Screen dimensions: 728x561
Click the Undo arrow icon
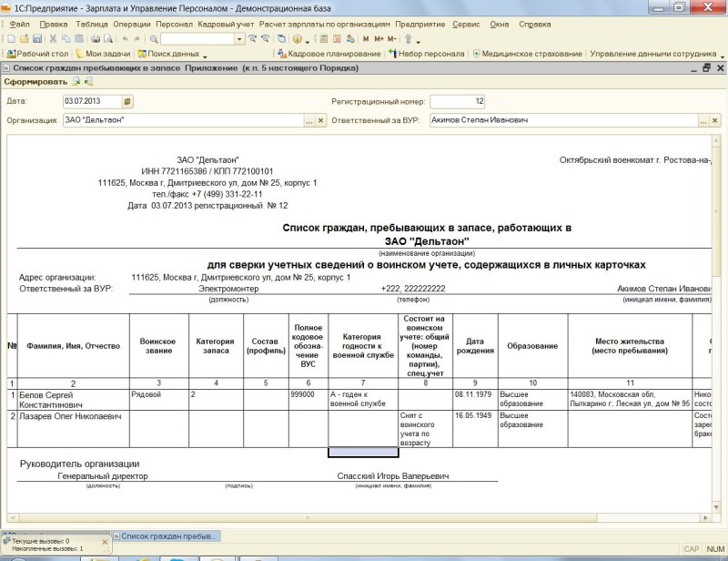125,39
